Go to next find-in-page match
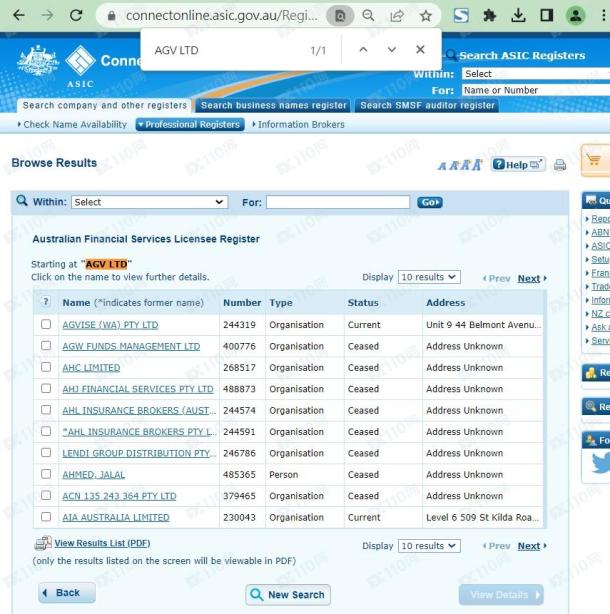 pyautogui.click(x=392, y=50)
